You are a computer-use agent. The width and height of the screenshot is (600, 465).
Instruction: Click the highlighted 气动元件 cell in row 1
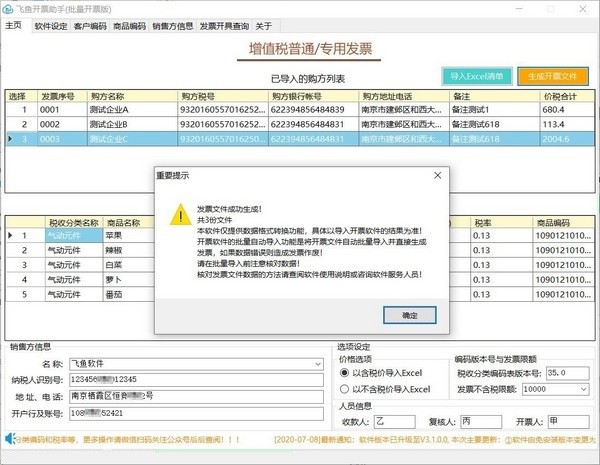click(x=74, y=236)
